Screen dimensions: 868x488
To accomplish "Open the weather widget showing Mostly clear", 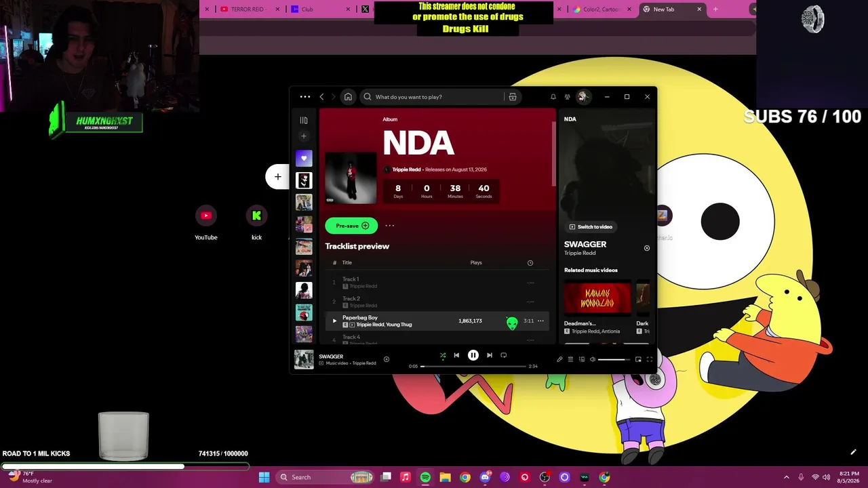I will click(x=30, y=477).
